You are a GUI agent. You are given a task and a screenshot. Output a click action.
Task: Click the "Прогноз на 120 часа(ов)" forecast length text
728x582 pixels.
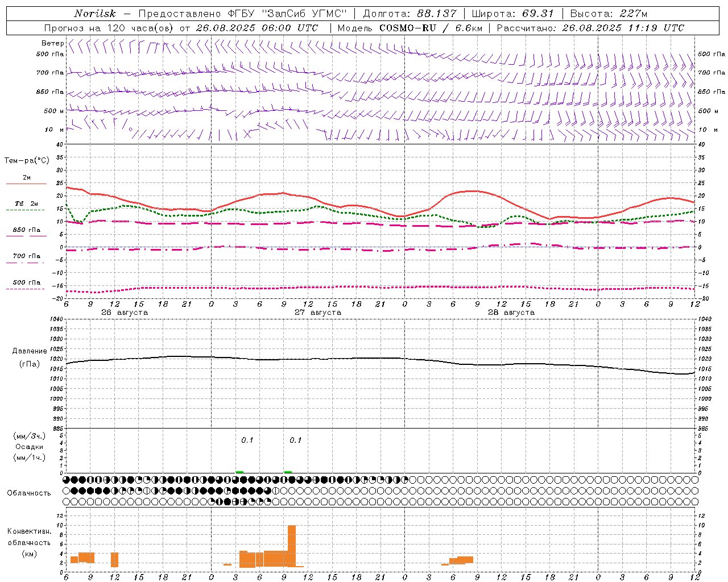click(109, 28)
